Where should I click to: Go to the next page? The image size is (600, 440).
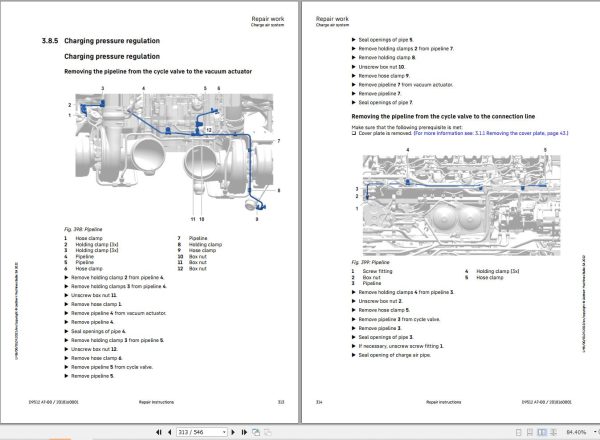click(x=233, y=432)
